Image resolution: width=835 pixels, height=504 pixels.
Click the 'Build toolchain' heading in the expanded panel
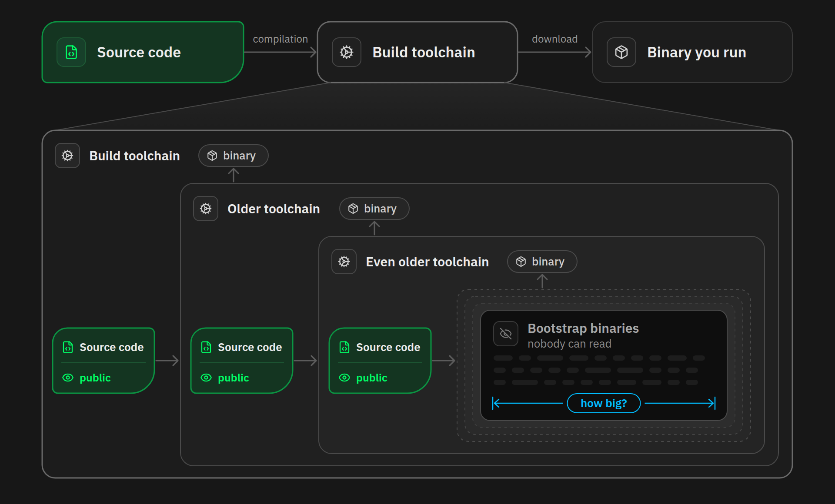(x=134, y=156)
